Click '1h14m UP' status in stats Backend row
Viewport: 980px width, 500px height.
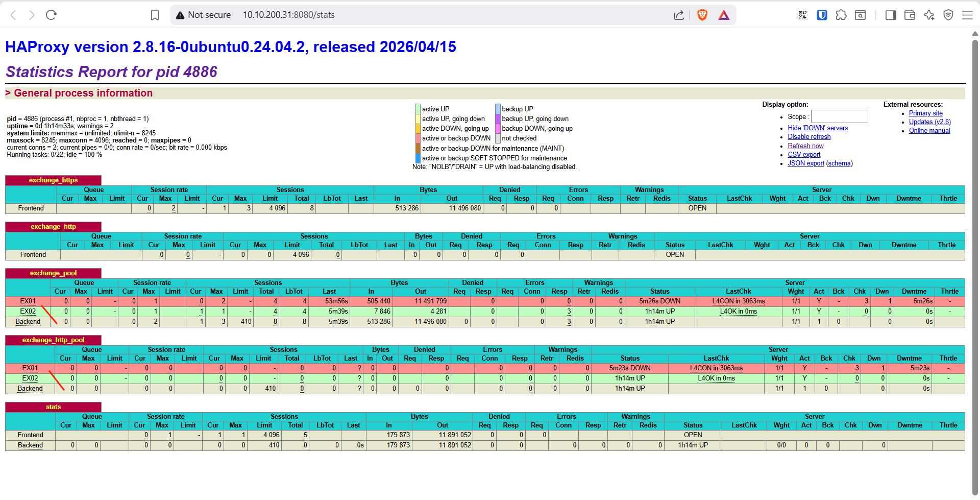tap(693, 445)
